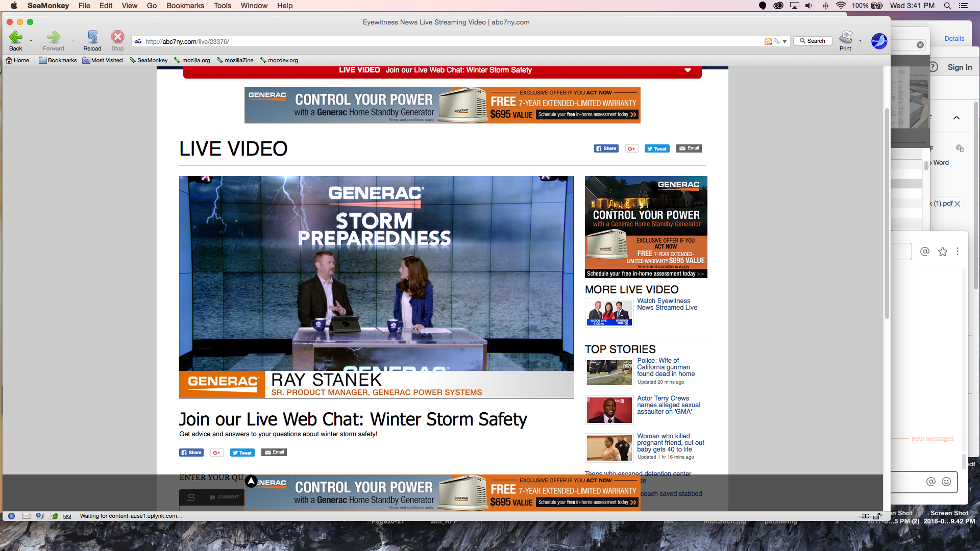Open Composer from status bar icons

[40, 516]
